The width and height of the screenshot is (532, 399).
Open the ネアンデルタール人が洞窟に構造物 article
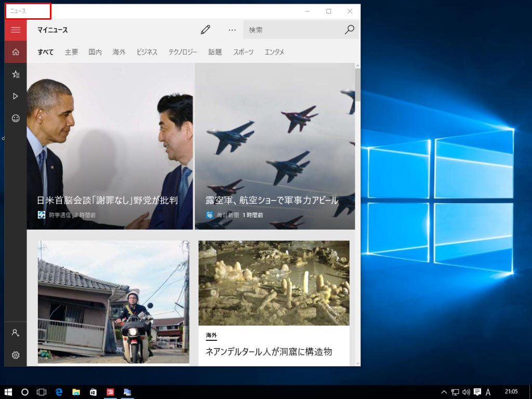coord(269,352)
